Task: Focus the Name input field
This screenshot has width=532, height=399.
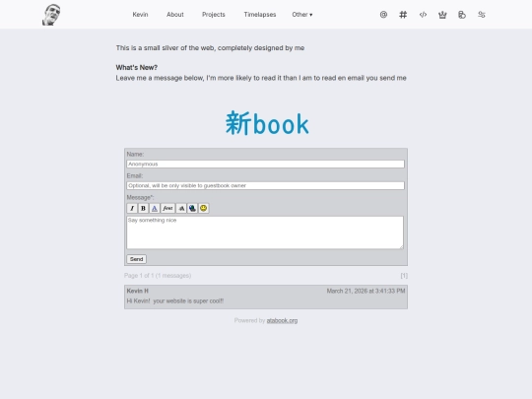Action: click(265, 165)
